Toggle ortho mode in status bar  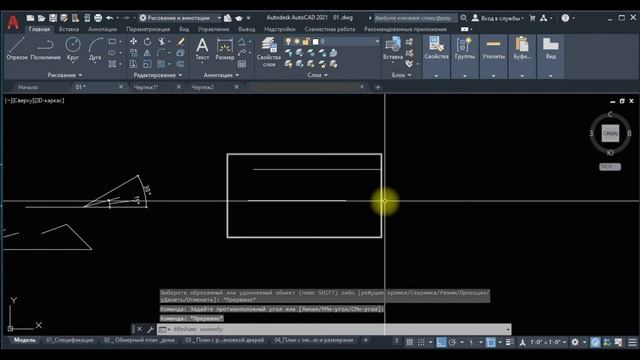click(x=441, y=342)
